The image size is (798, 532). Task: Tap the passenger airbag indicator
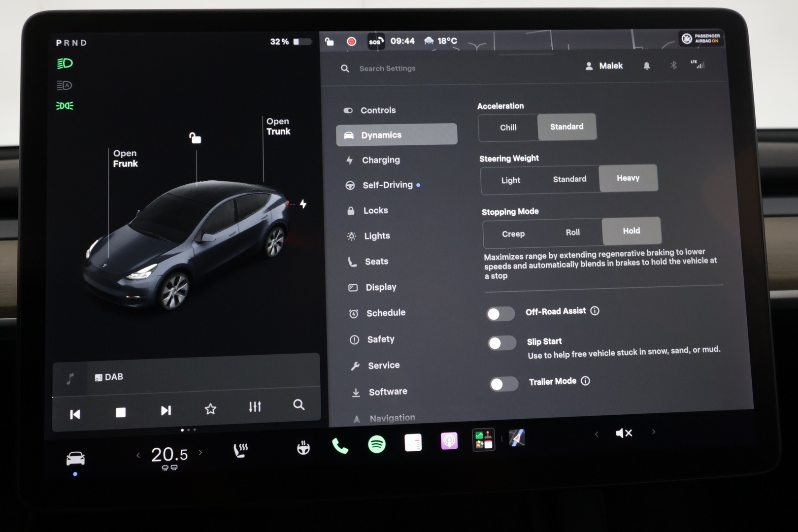point(702,38)
